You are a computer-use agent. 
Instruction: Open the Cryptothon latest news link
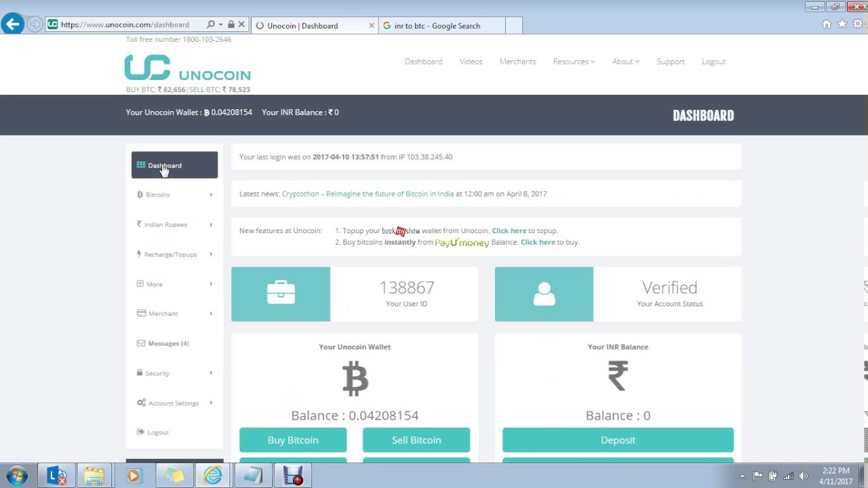pyautogui.click(x=368, y=194)
